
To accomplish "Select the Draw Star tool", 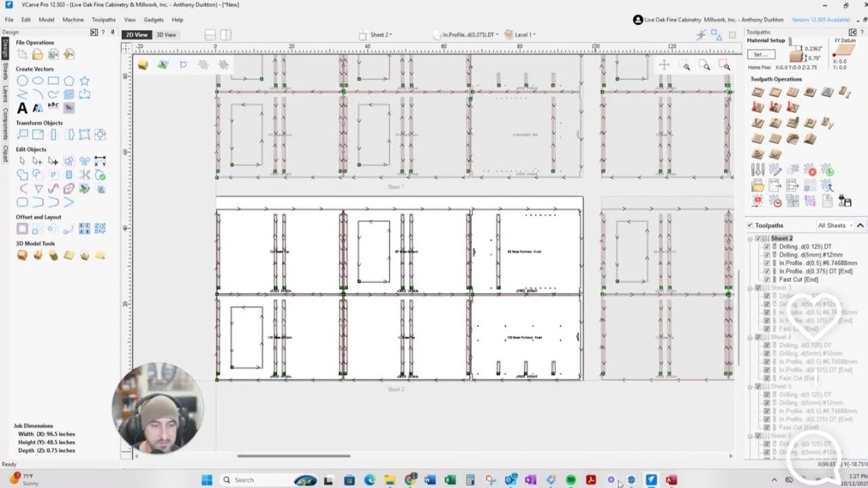I will (85, 81).
